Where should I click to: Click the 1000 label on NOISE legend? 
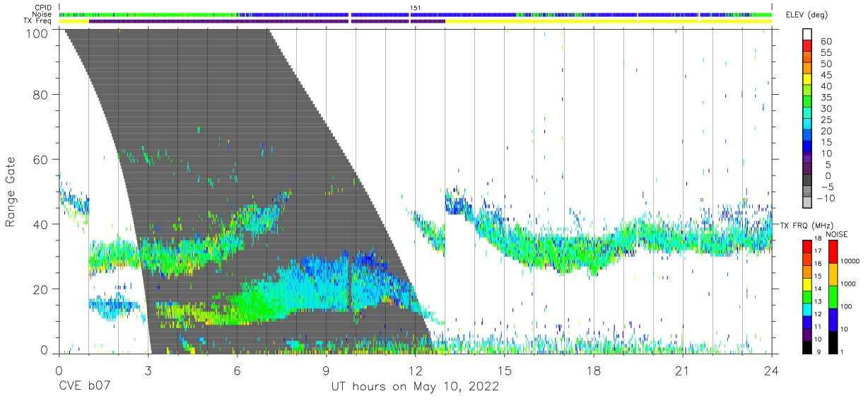tap(849, 284)
